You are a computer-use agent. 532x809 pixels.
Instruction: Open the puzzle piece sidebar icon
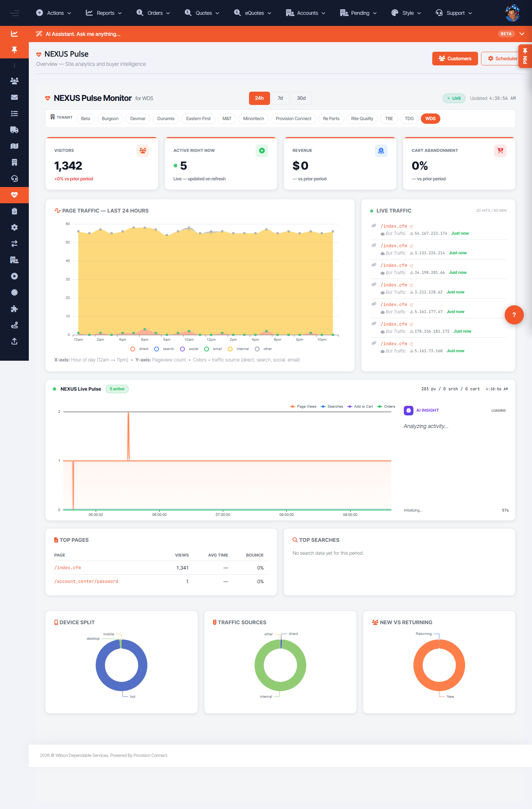[14, 309]
